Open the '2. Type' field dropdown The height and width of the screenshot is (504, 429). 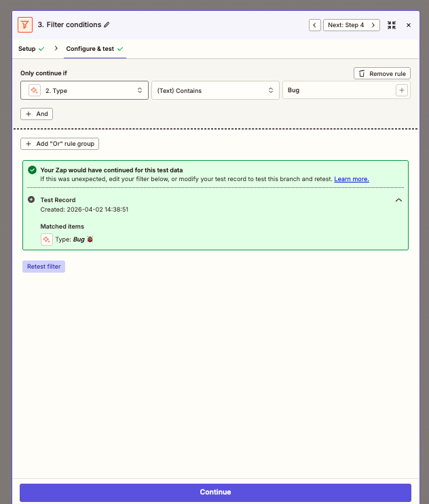tap(84, 90)
